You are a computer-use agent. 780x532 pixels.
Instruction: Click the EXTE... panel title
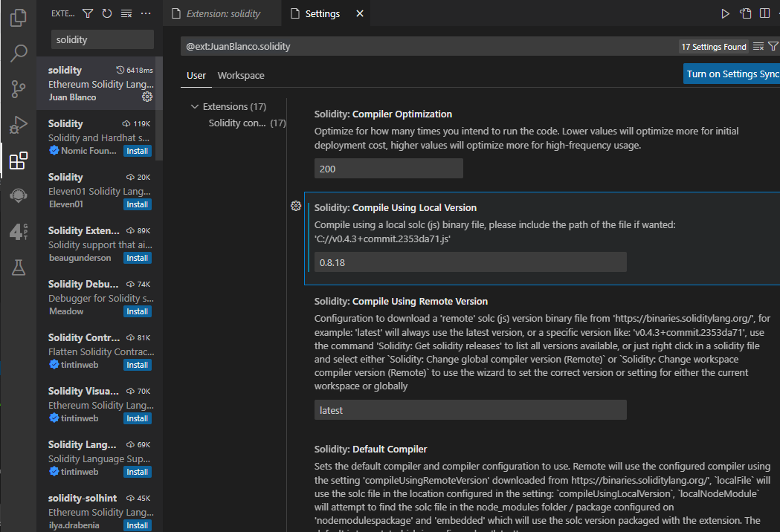pyautogui.click(x=62, y=13)
